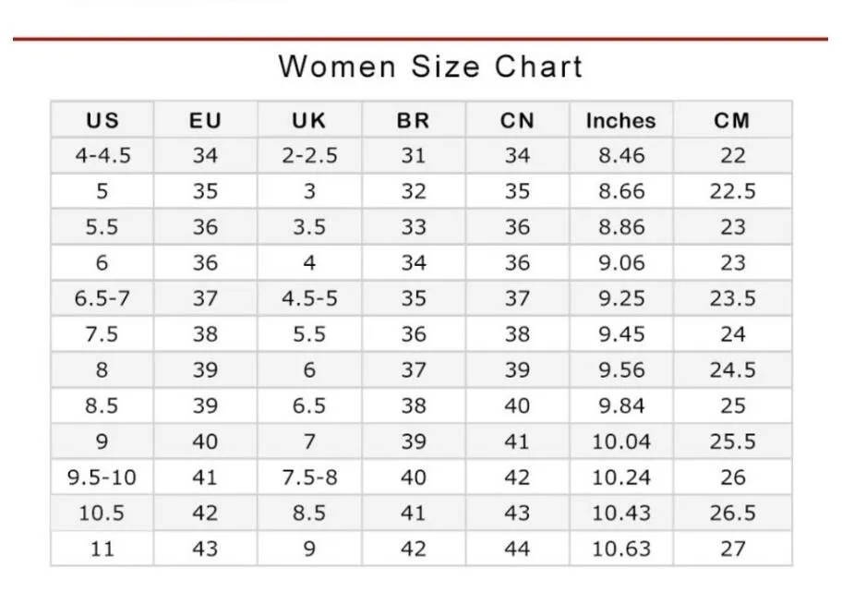Click the 26.5 CM cell
842x616 pixels.
coord(732,513)
